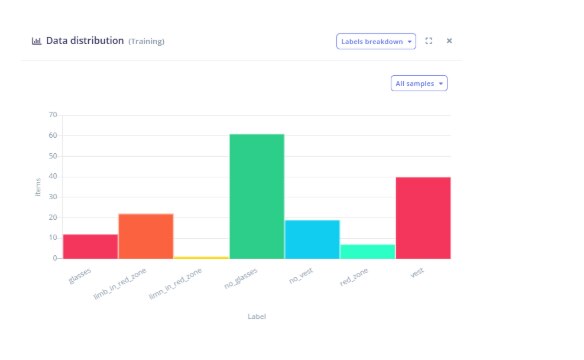Click the y-axis value 20
Screen dimensions: 584x360
point(53,217)
